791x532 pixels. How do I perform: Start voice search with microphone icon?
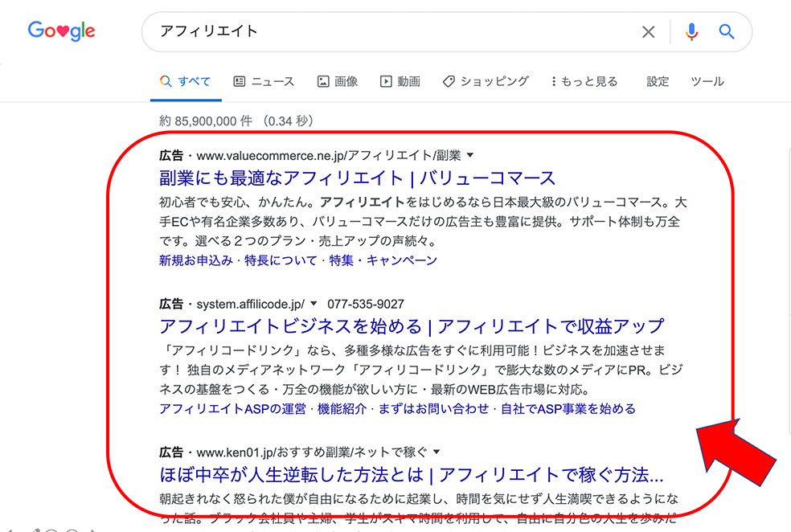(691, 32)
